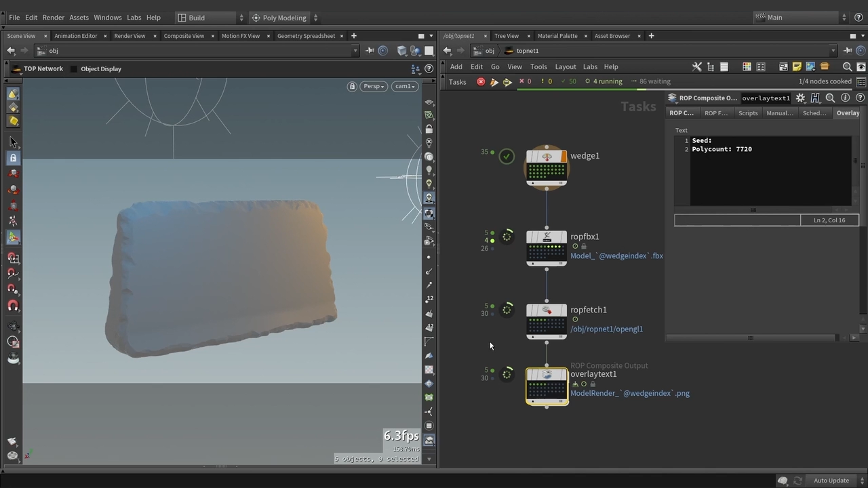Viewport: 868px width, 488px height.
Task: Click into the overlay Text editor area
Action: (x=770, y=171)
